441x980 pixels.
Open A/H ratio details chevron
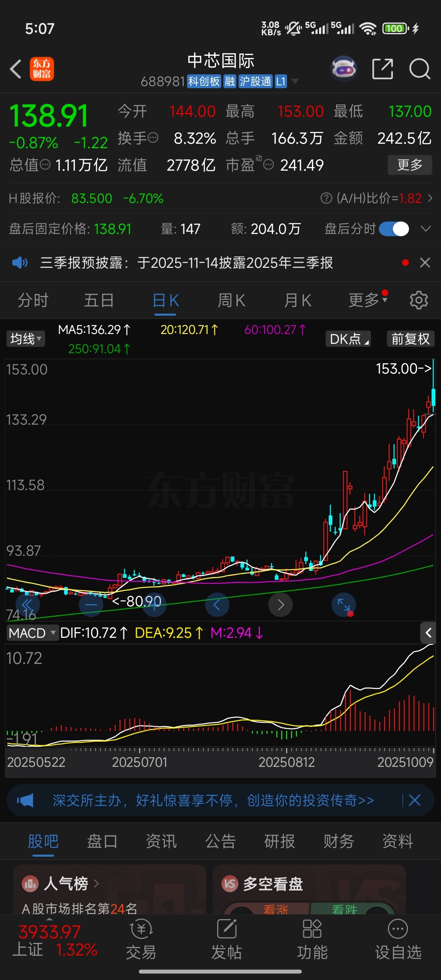pos(430,198)
